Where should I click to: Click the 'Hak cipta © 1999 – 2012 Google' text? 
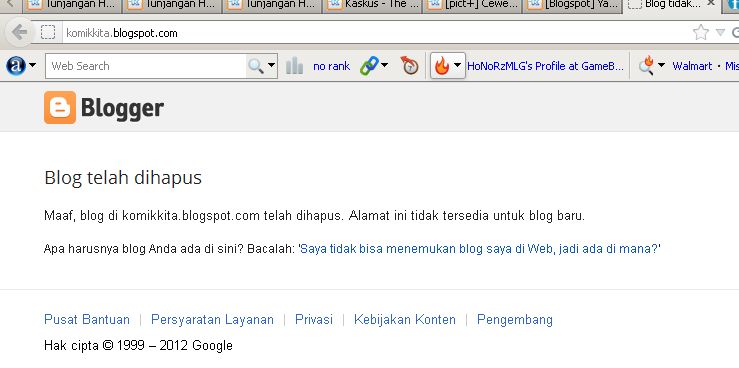[x=138, y=345]
